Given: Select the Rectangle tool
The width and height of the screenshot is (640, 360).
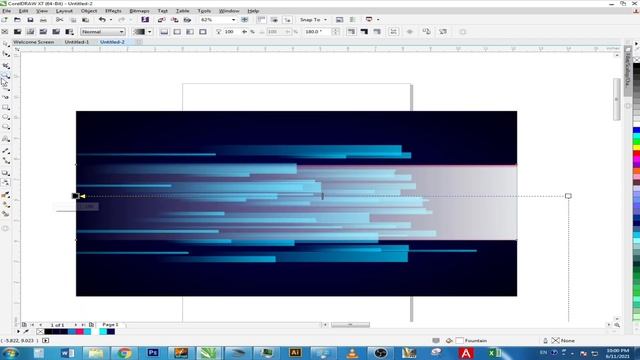Looking at the screenshot, I should point(6,108).
